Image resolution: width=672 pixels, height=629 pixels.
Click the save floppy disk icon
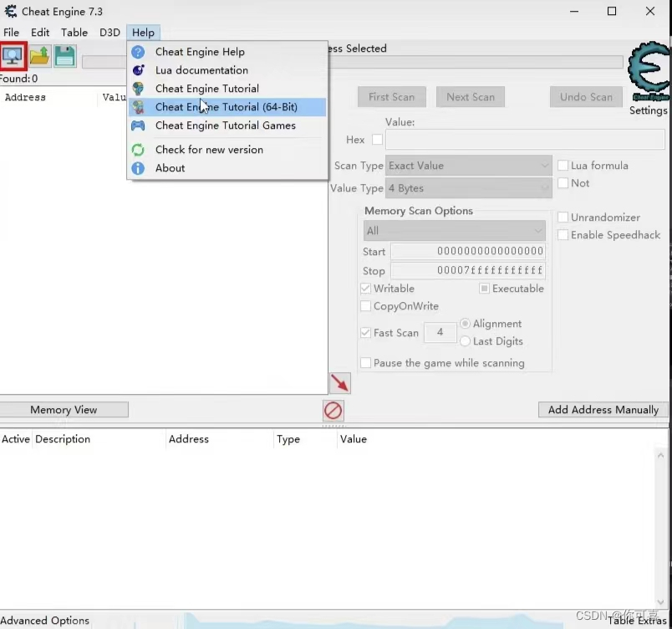click(x=64, y=56)
